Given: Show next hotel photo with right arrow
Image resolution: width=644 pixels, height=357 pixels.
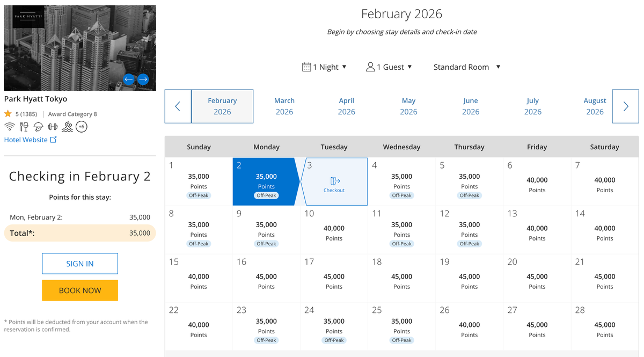Looking at the screenshot, I should [143, 79].
